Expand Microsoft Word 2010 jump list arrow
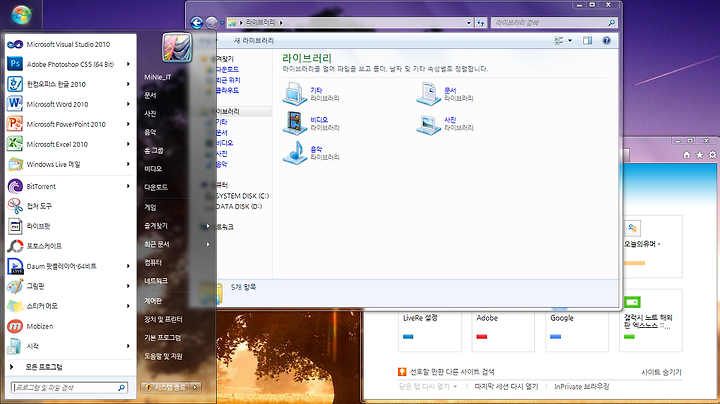This screenshot has height=404, width=720. (x=128, y=104)
